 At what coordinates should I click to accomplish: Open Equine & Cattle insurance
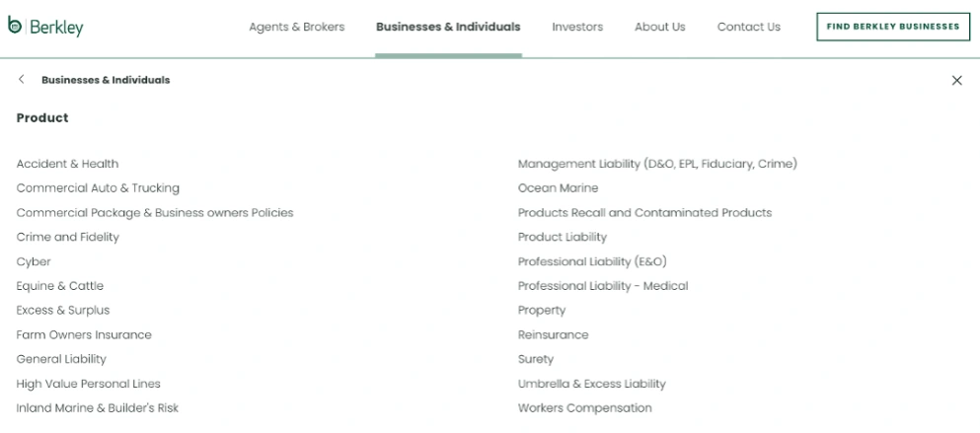60,286
